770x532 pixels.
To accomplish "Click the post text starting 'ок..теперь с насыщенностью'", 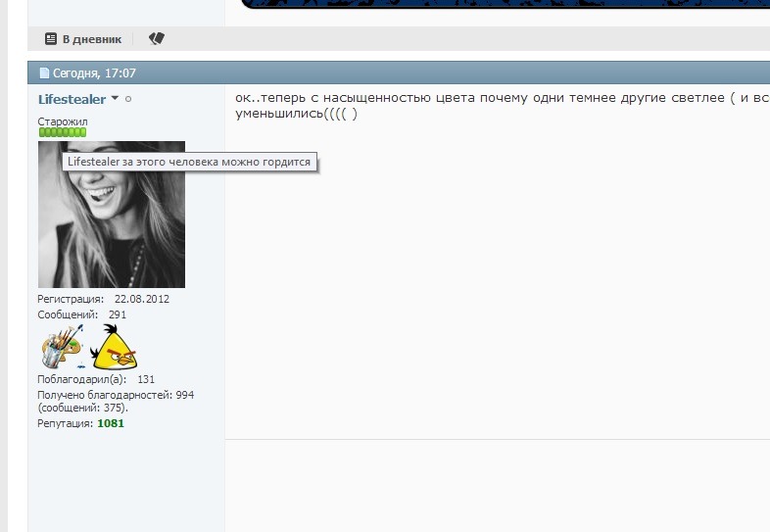I will [x=502, y=105].
